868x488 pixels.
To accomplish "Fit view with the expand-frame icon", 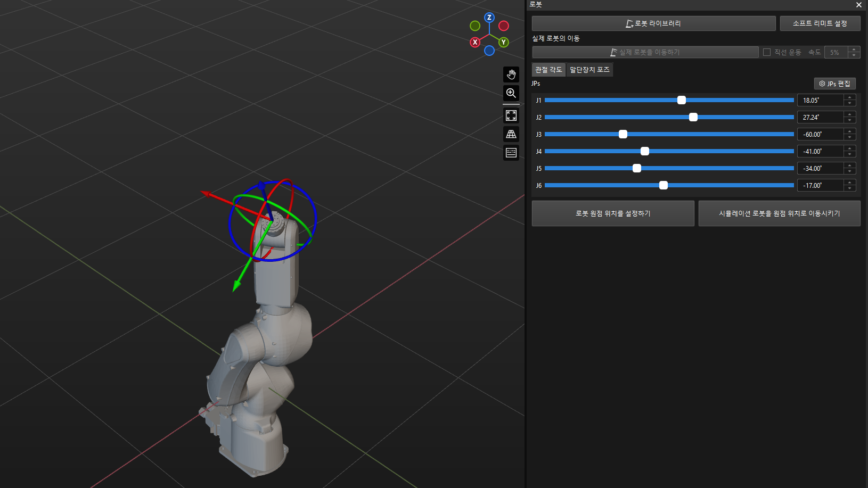I will (511, 115).
